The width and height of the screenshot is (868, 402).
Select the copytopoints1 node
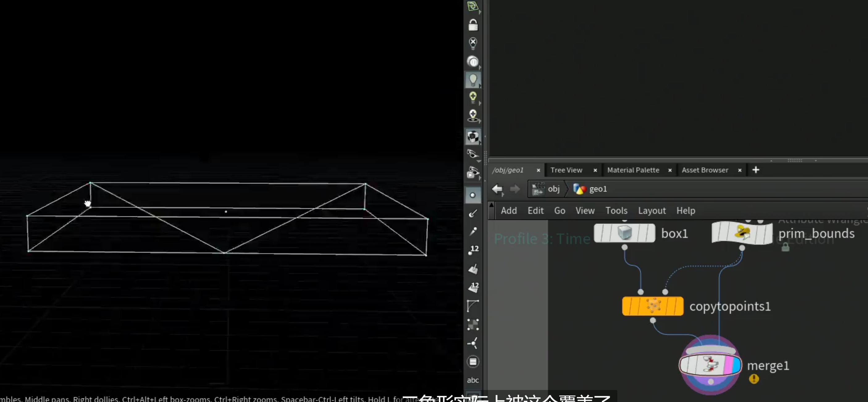tap(653, 306)
